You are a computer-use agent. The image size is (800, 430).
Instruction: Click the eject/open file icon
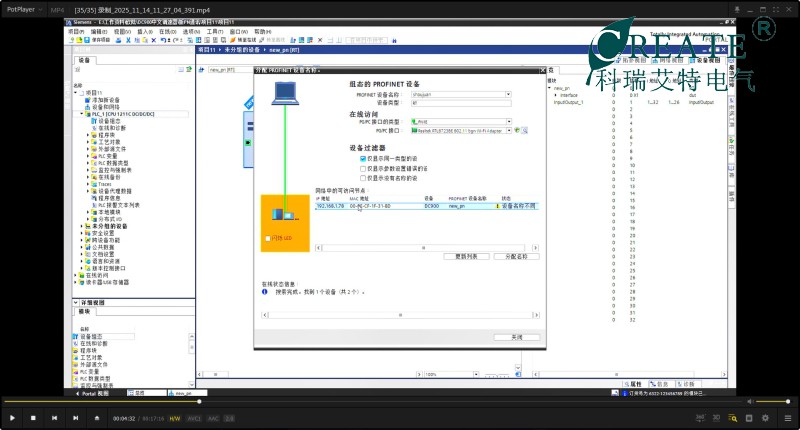[97, 418]
